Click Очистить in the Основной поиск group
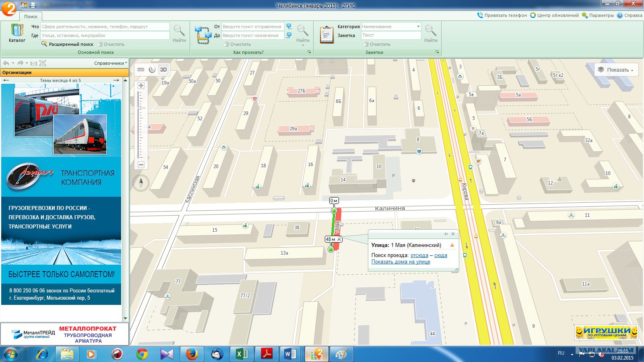 (111, 44)
